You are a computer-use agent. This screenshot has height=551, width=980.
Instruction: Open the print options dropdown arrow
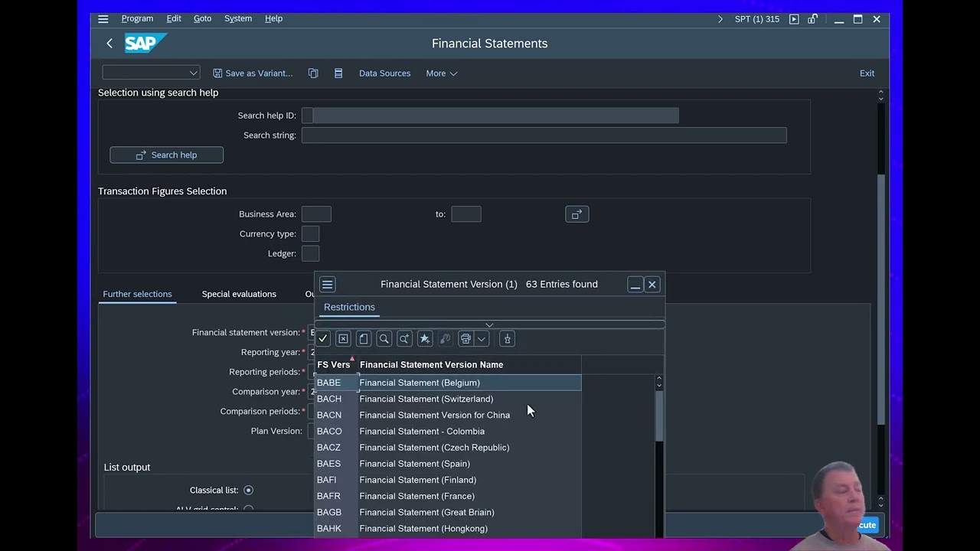point(482,339)
